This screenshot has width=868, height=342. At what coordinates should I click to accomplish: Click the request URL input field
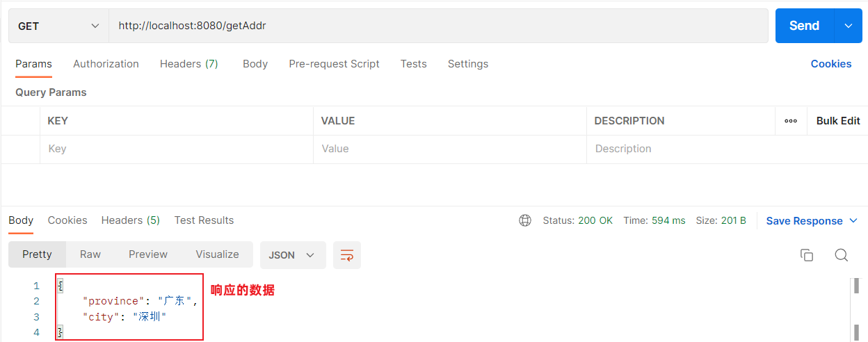coord(438,26)
